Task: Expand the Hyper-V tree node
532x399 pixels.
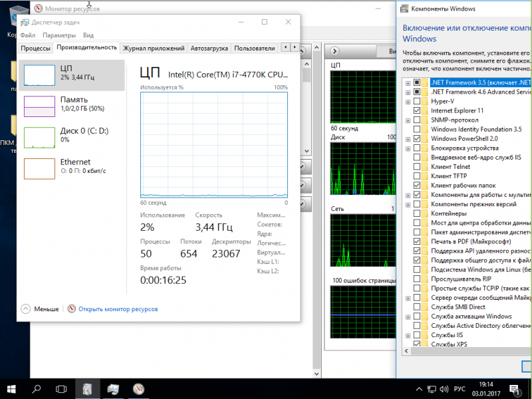Action: click(x=408, y=102)
